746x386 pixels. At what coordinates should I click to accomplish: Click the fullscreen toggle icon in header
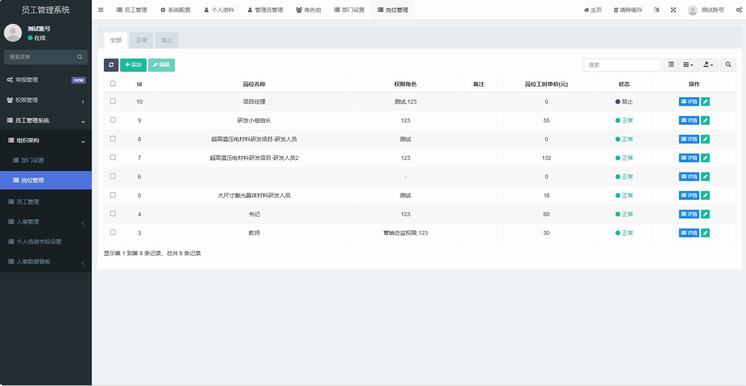pyautogui.click(x=673, y=10)
